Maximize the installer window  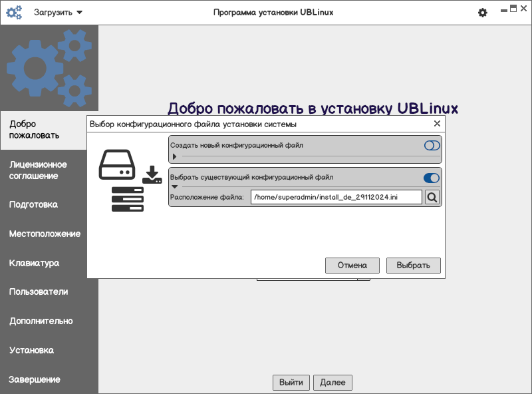[513, 9]
